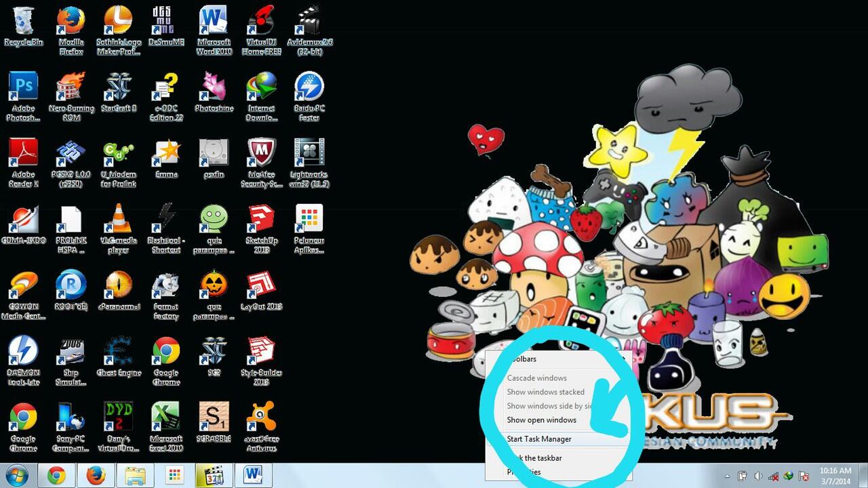The height and width of the screenshot is (488, 868).
Task: Show hidden system tray icons
Action: (x=728, y=476)
